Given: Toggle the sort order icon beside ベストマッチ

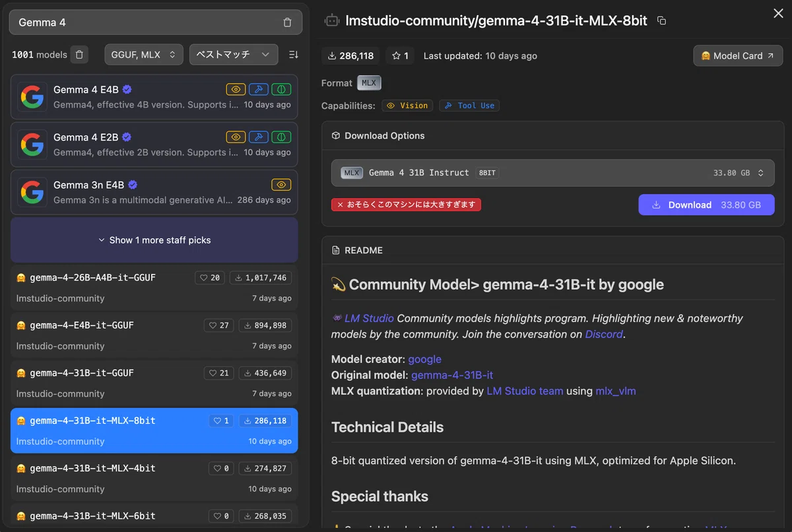Looking at the screenshot, I should [294, 55].
